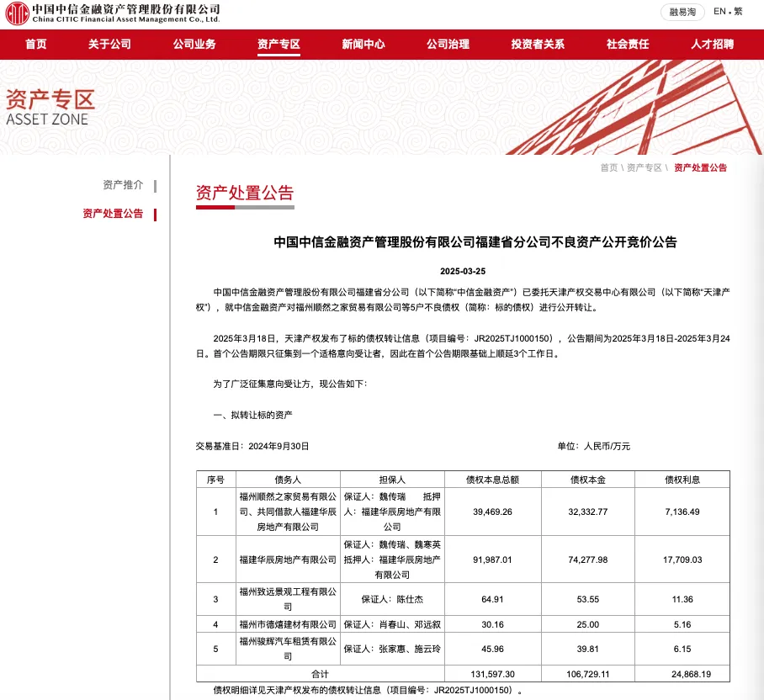Click 单位：人民币/万元 text

pyautogui.click(x=593, y=446)
